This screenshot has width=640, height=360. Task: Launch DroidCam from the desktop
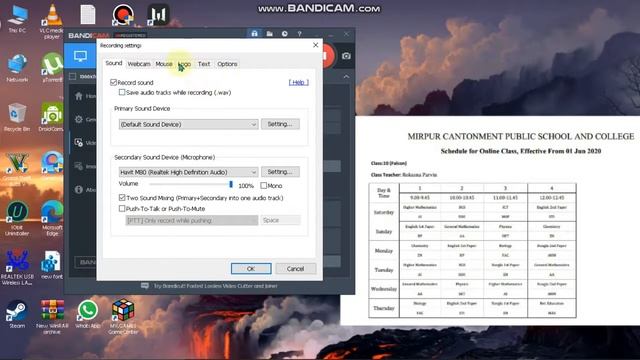(51, 117)
